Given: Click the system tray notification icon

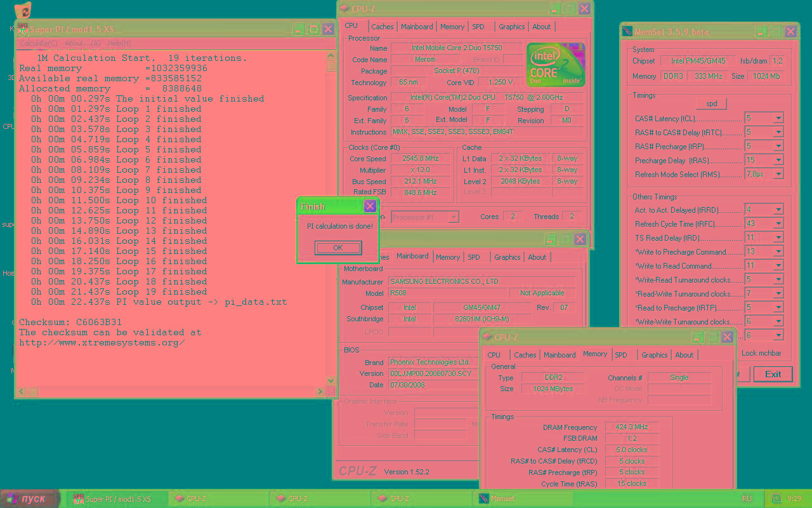Looking at the screenshot, I should coord(776,498).
